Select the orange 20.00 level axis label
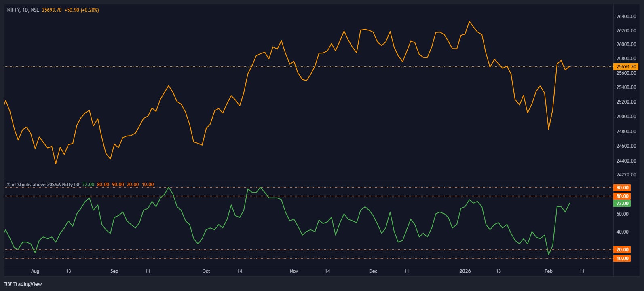 click(622, 250)
